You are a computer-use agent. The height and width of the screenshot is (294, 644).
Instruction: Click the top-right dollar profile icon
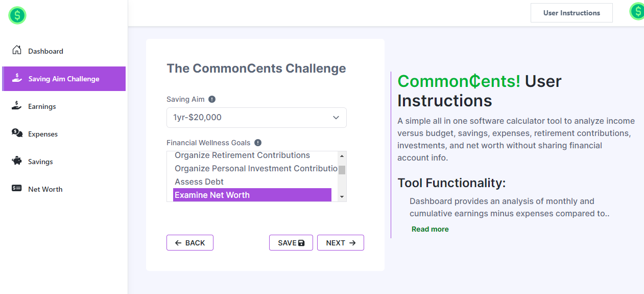[x=637, y=12]
